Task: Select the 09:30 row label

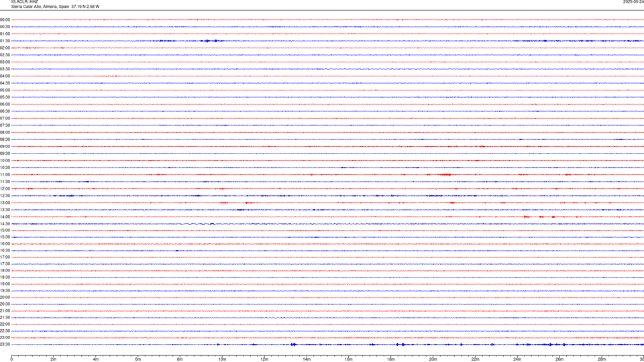Action: pos(5,154)
